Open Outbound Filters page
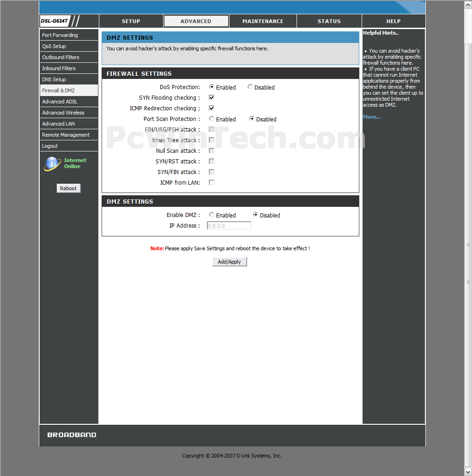Viewport: 472px width, 476px height. [x=69, y=57]
